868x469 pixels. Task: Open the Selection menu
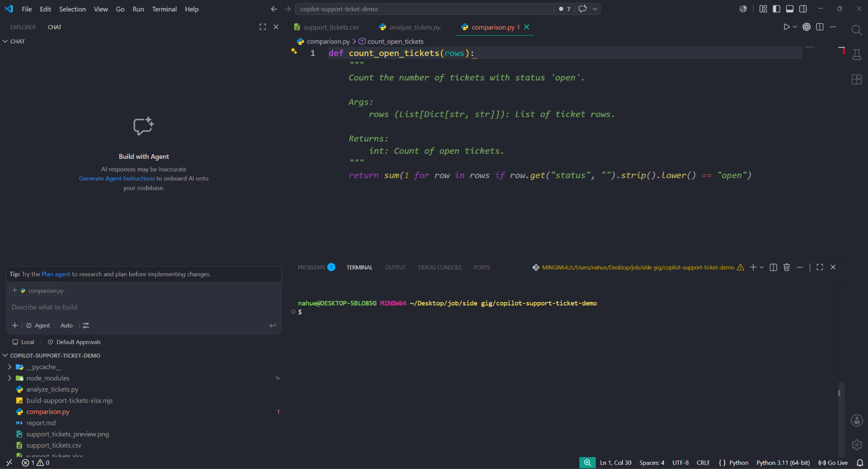72,9
